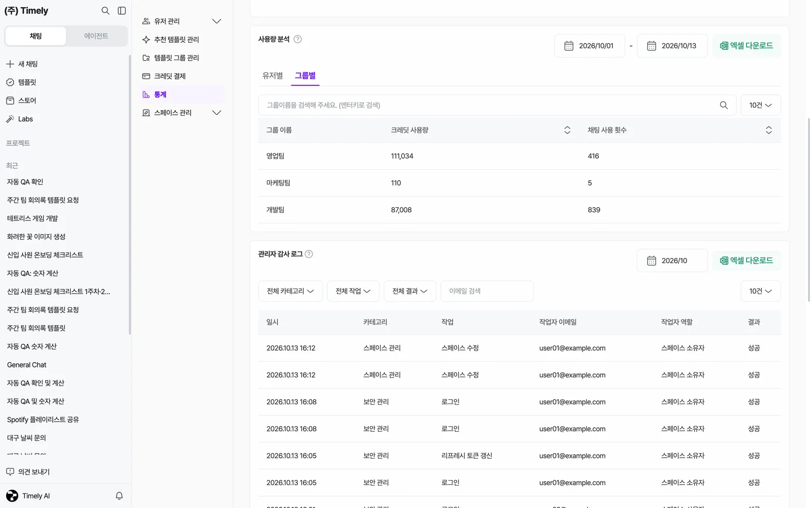
Task: Click the 개발팀 group row name
Action: (275, 210)
